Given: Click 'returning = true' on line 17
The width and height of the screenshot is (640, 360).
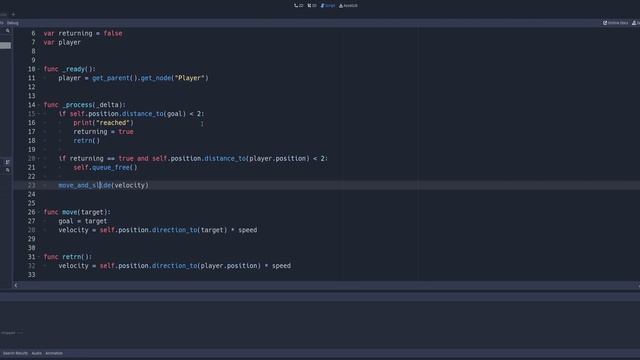Looking at the screenshot, I should click(x=103, y=132).
